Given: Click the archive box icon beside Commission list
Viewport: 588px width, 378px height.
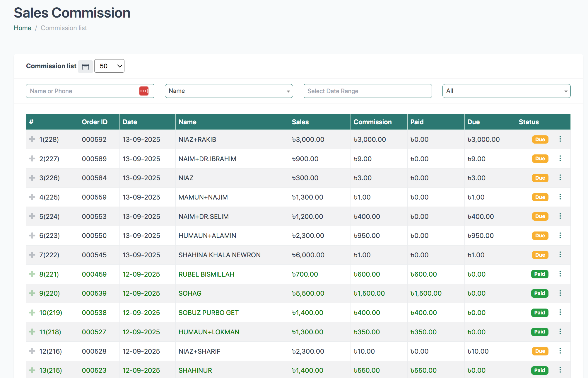Looking at the screenshot, I should (x=86, y=67).
